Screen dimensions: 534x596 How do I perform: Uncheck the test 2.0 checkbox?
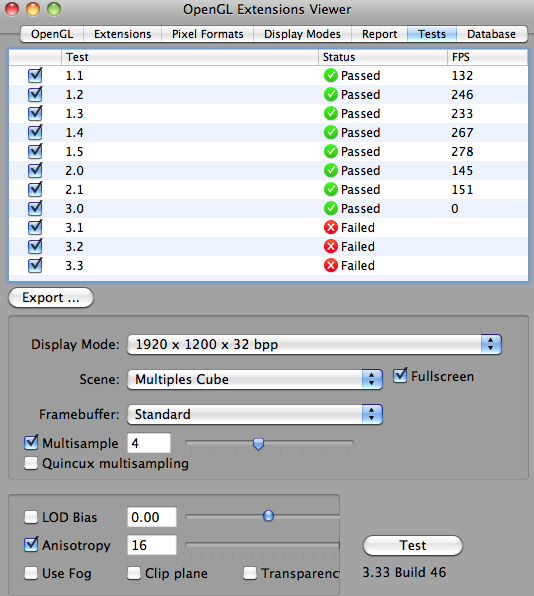(35, 170)
